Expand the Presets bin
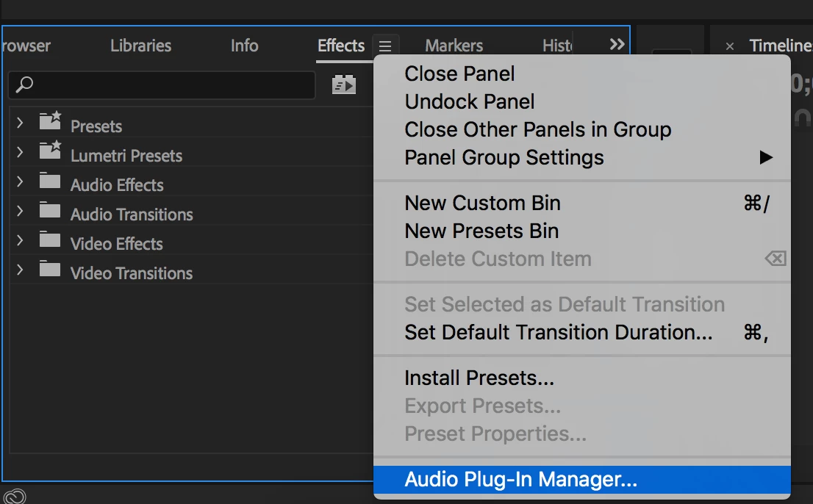 point(20,123)
